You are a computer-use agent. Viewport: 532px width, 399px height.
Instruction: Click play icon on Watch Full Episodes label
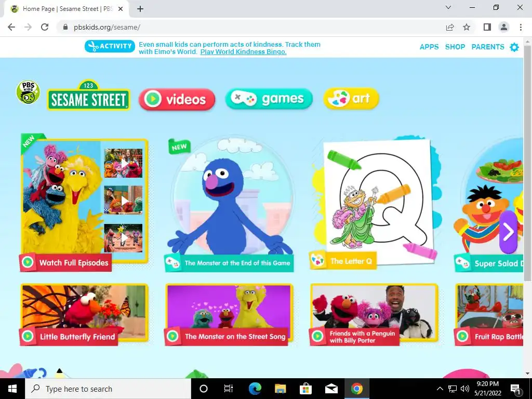pos(28,262)
